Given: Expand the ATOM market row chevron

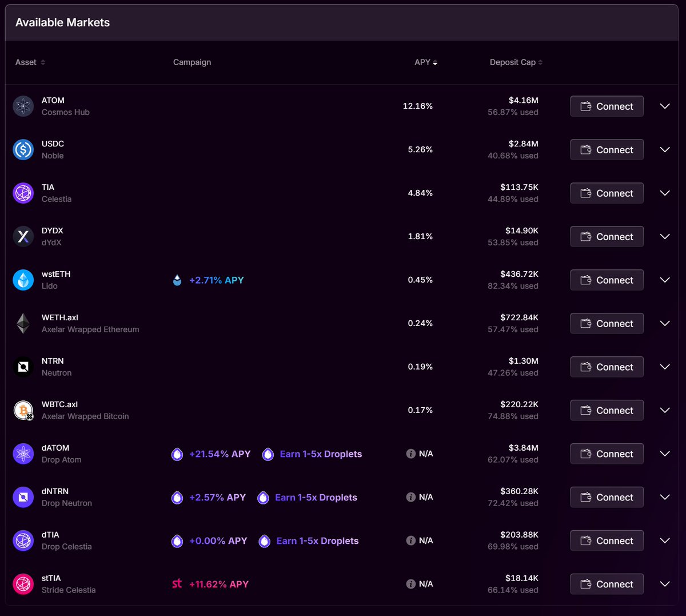Looking at the screenshot, I should [x=665, y=106].
